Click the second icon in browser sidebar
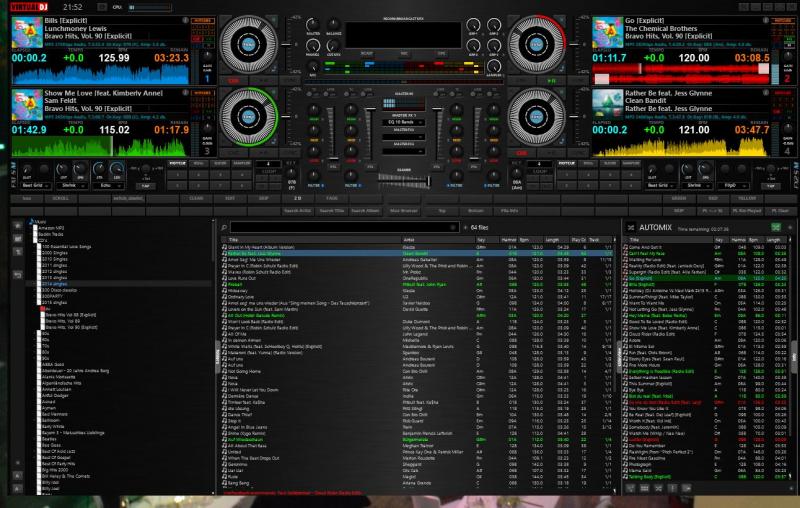The height and width of the screenshot is (508, 800). pyautogui.click(x=17, y=238)
